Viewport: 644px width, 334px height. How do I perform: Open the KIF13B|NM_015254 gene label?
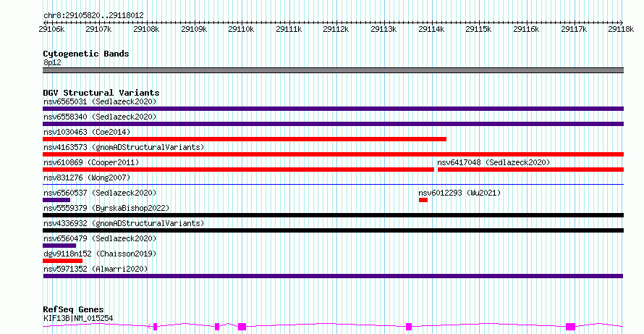tap(78, 318)
